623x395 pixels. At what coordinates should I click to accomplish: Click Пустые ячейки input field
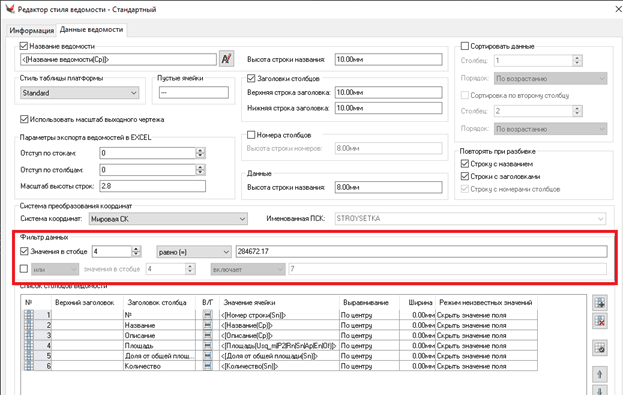coord(193,92)
